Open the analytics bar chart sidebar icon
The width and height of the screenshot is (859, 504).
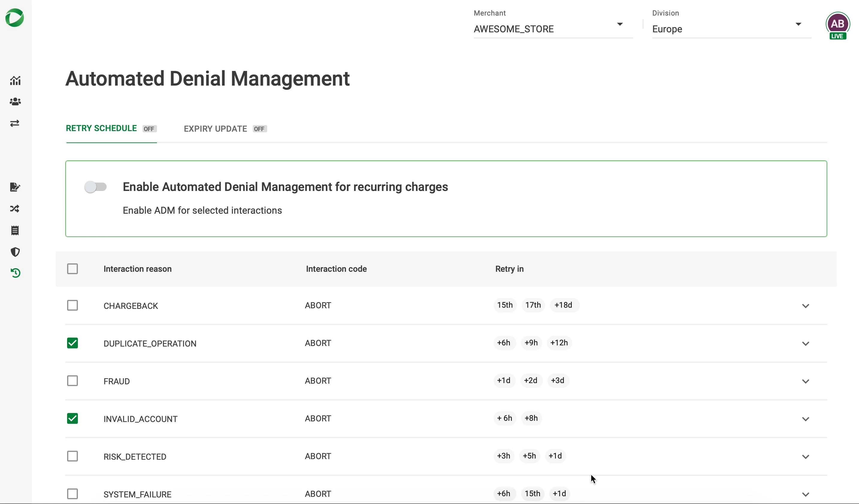pyautogui.click(x=15, y=81)
